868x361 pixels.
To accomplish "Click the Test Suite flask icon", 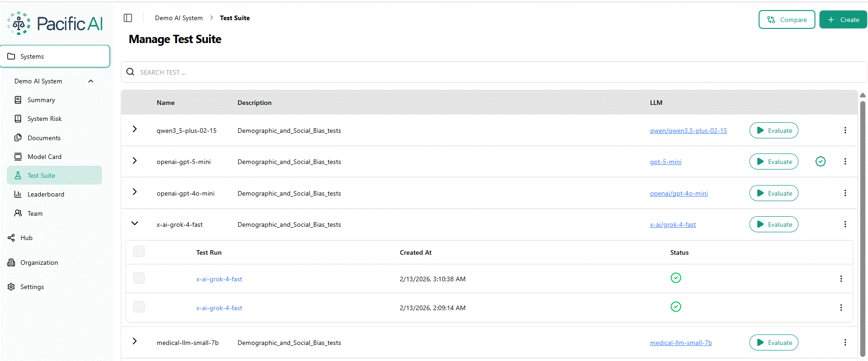I will [x=18, y=175].
